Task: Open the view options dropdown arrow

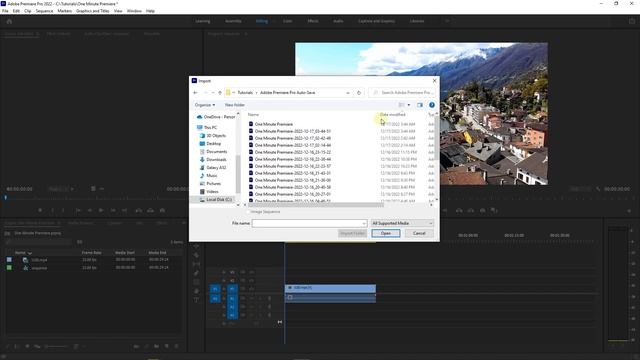Action: point(409,105)
